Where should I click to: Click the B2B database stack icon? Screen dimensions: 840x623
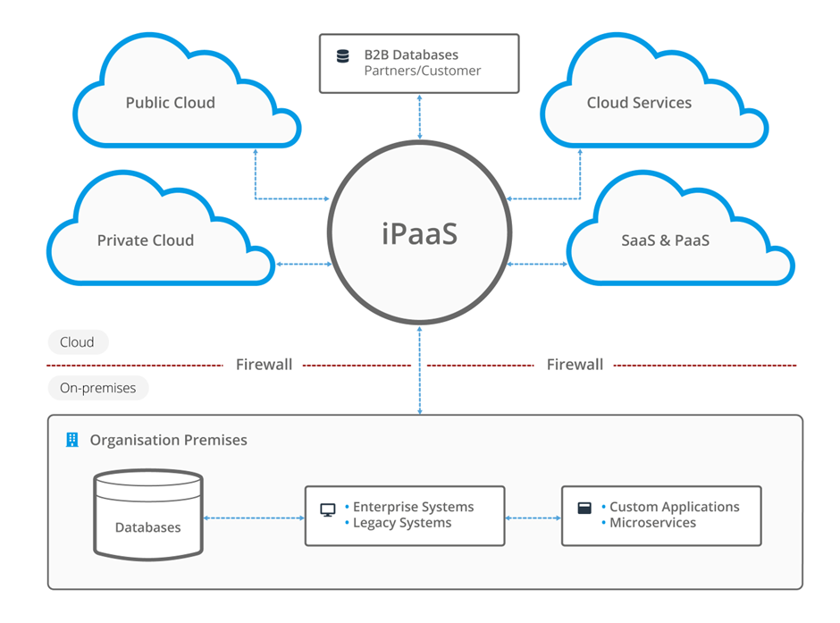pyautogui.click(x=343, y=55)
